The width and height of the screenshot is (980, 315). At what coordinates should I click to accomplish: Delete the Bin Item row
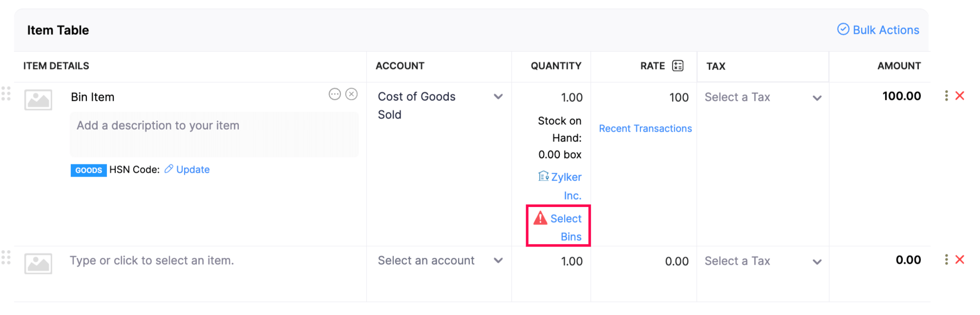tap(960, 96)
